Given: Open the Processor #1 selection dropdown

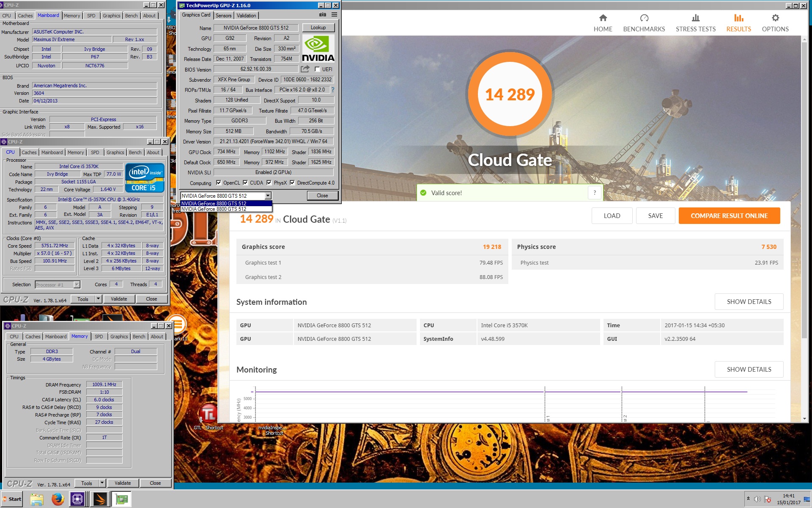Looking at the screenshot, I should click(x=77, y=284).
